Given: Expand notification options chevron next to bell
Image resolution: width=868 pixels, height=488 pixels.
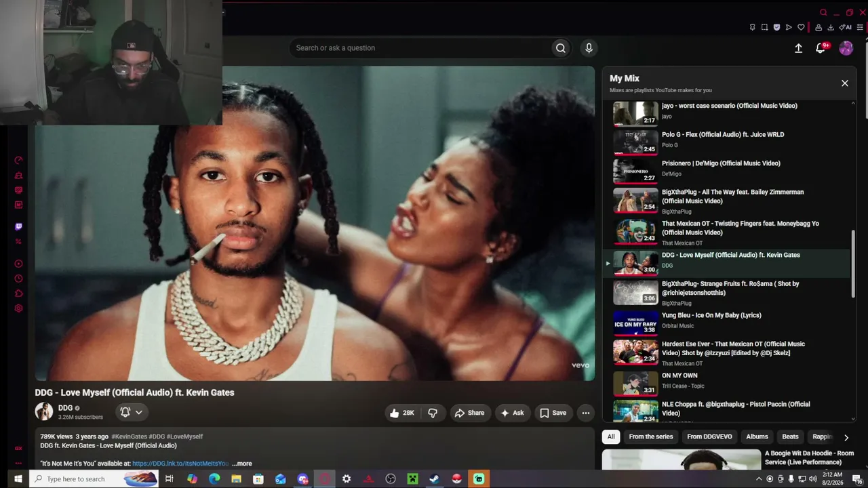Looking at the screenshot, I should [139, 412].
